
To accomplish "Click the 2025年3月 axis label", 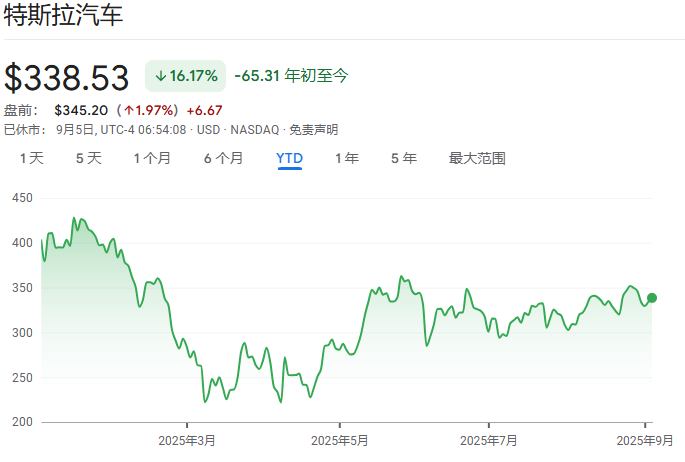I will coord(187,441).
